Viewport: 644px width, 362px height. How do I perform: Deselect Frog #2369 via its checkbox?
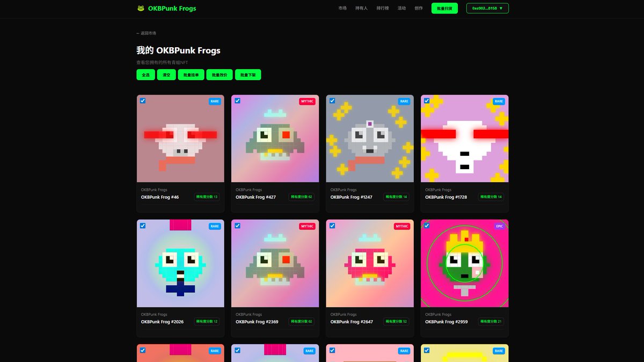(x=237, y=226)
